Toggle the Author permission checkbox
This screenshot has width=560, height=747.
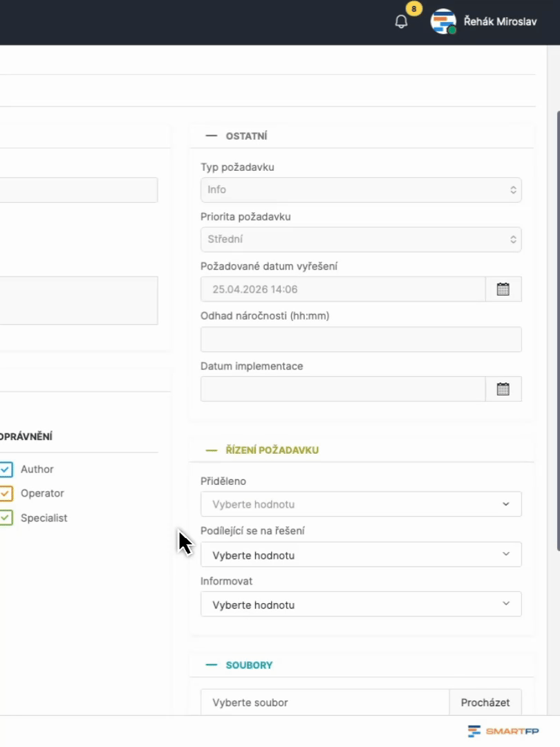click(x=6, y=470)
